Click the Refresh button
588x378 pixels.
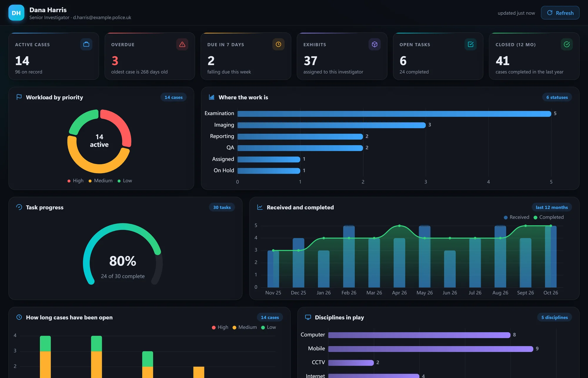pos(560,13)
